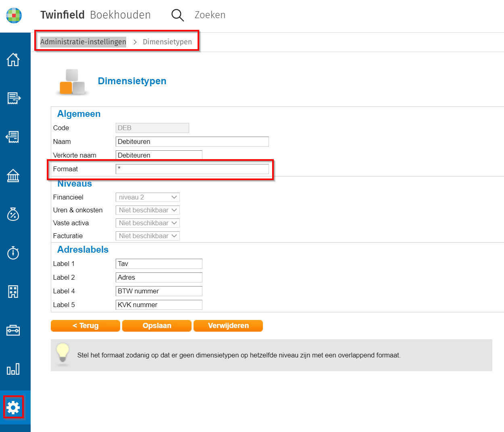
Task: Expand the Uren & onkosten dropdown
Action: [x=148, y=210]
